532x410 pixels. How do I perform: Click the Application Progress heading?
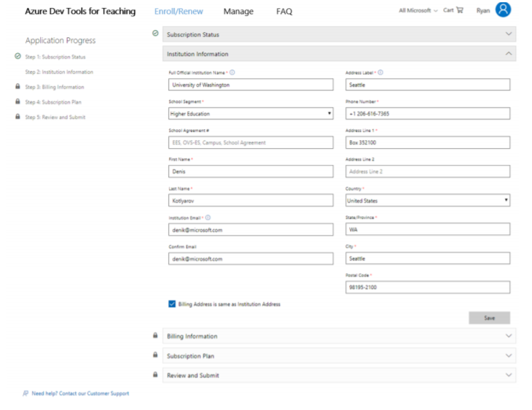(x=60, y=40)
